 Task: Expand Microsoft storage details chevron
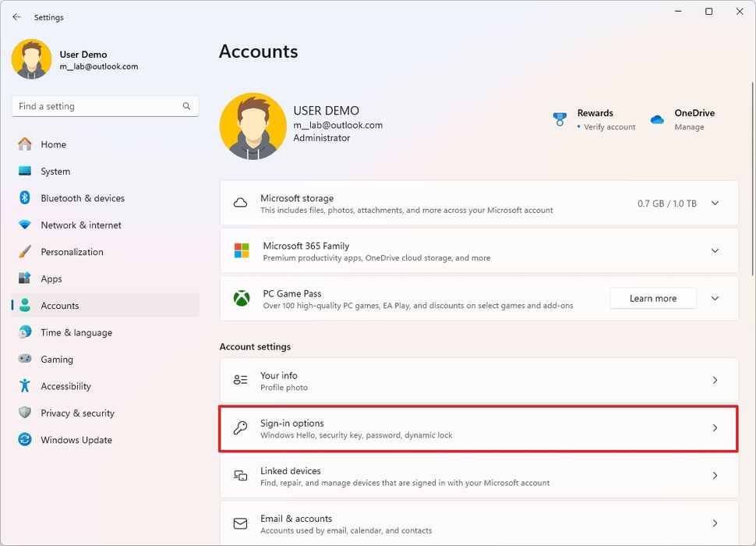[x=714, y=203]
